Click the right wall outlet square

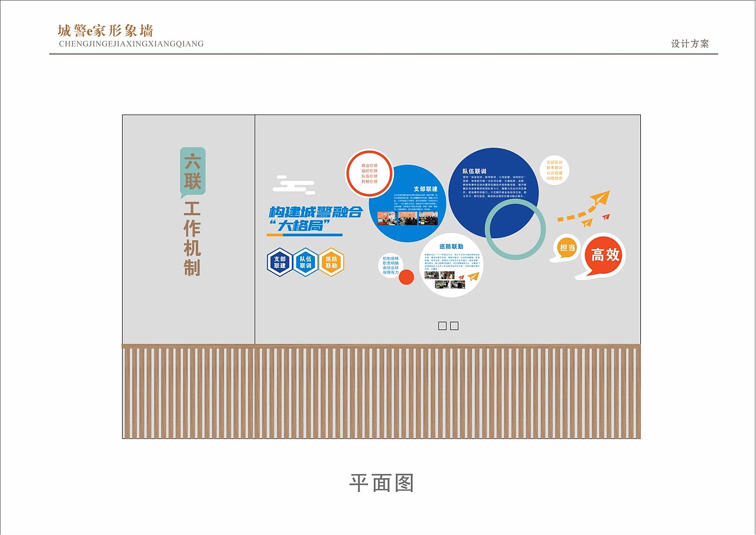454,326
